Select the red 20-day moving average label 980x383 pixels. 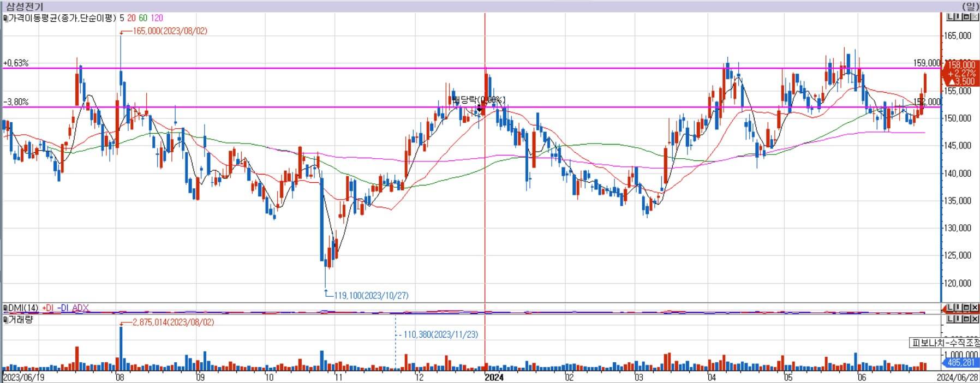132,18
